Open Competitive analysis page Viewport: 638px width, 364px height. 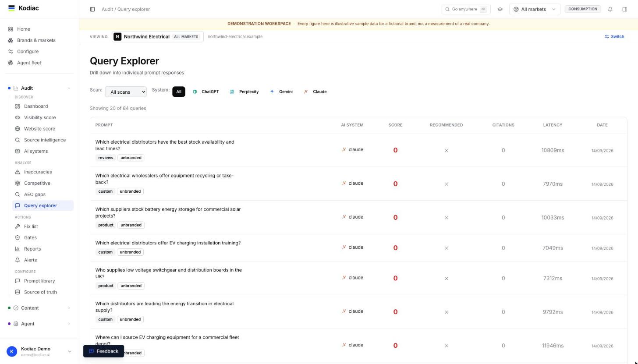[43, 183]
